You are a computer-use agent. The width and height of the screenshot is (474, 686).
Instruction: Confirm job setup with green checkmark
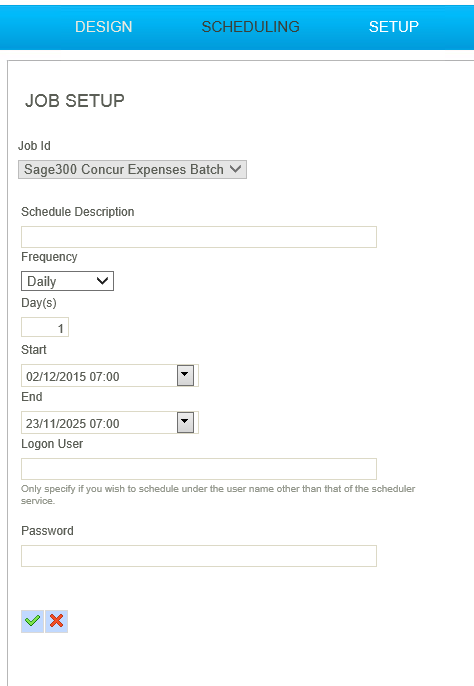pyautogui.click(x=32, y=621)
